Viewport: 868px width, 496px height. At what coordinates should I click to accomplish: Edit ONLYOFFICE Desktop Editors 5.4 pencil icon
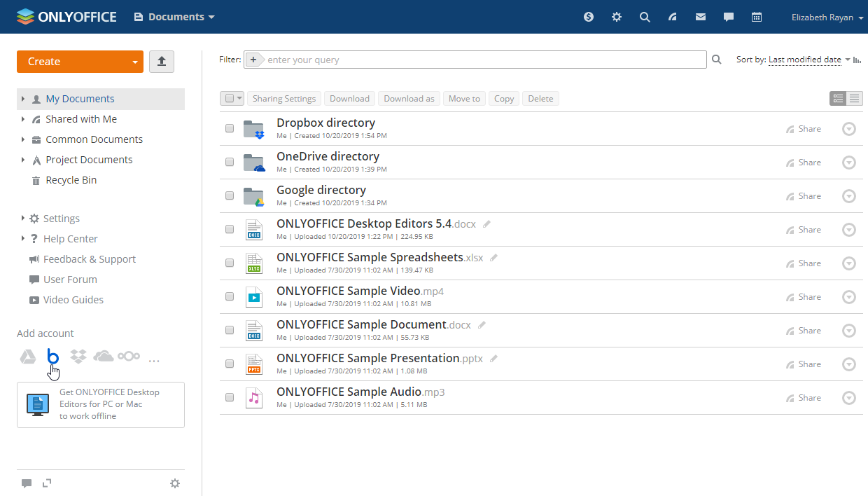[x=487, y=224]
